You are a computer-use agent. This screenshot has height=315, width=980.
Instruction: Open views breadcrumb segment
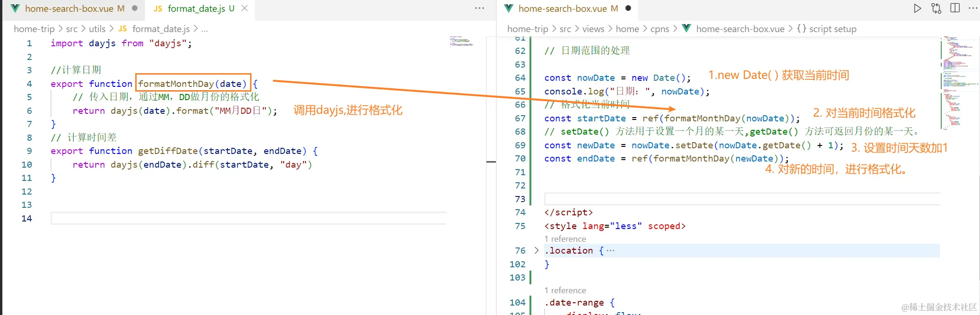[x=593, y=29]
